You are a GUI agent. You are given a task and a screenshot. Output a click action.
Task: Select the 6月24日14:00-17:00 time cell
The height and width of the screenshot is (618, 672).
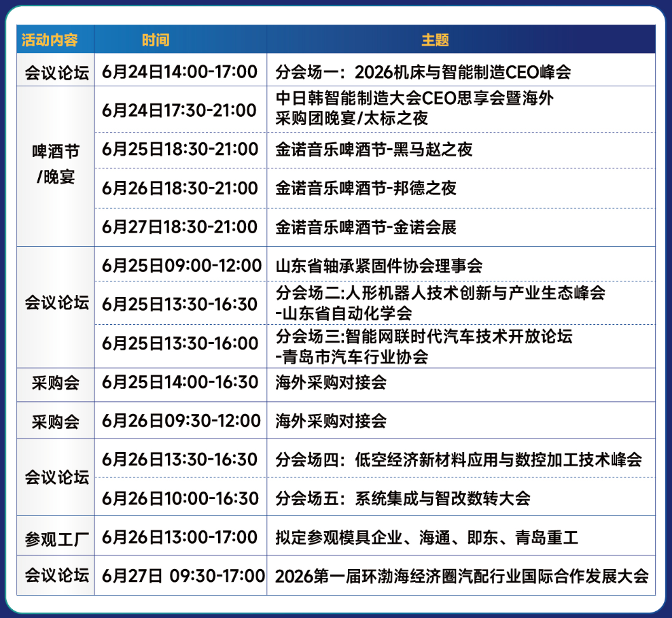point(181,70)
